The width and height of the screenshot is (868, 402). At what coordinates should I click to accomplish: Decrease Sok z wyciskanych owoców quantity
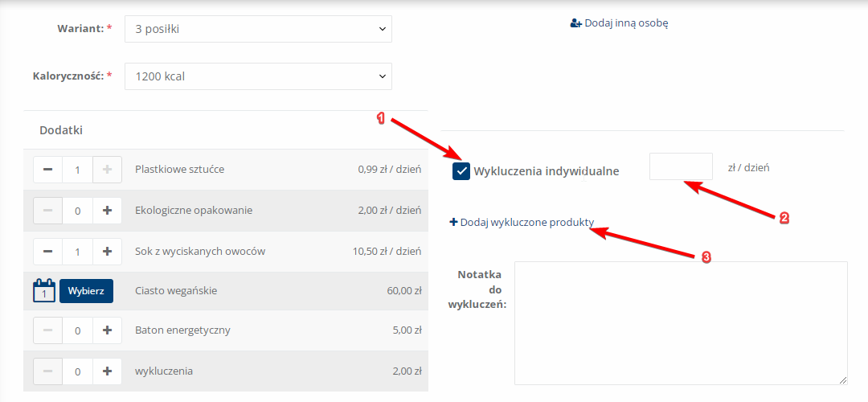[47, 252]
